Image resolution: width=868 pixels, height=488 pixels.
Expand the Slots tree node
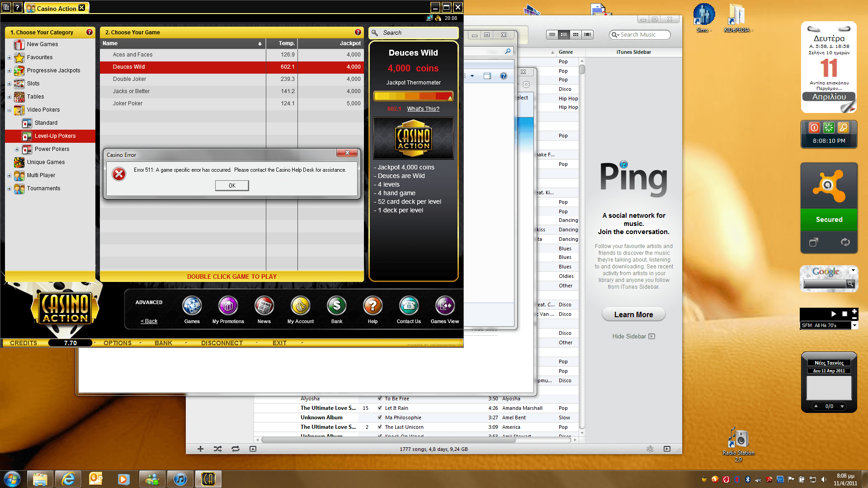pos(9,84)
